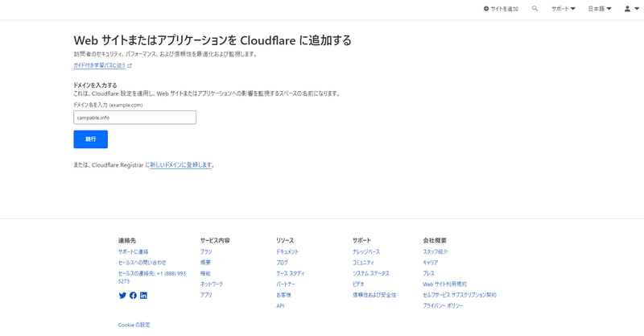Screen dimensions: 644x336
Task: Open the 概要 footer link
Action: pos(205,263)
